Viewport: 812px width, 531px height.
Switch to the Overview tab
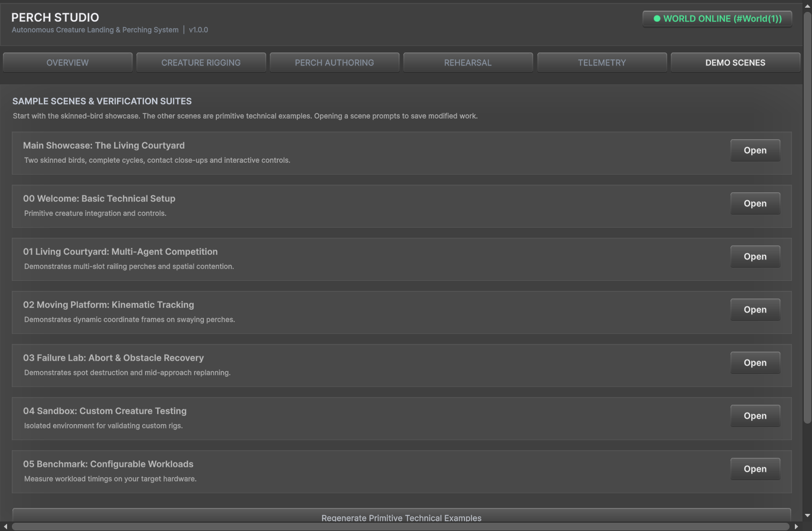tap(68, 63)
